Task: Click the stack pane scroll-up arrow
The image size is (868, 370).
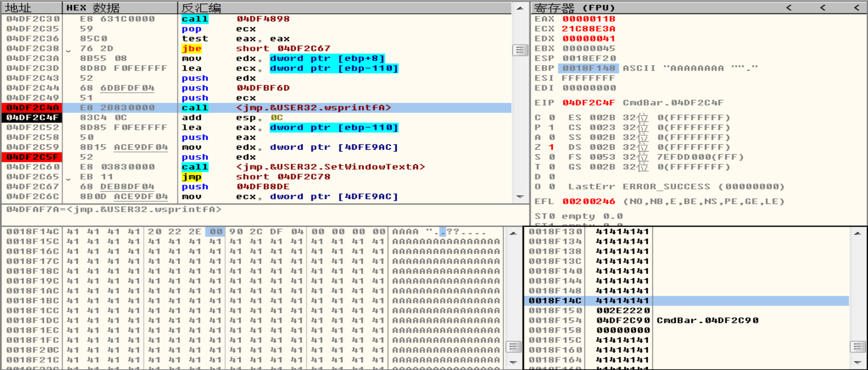Action: pos(857,233)
